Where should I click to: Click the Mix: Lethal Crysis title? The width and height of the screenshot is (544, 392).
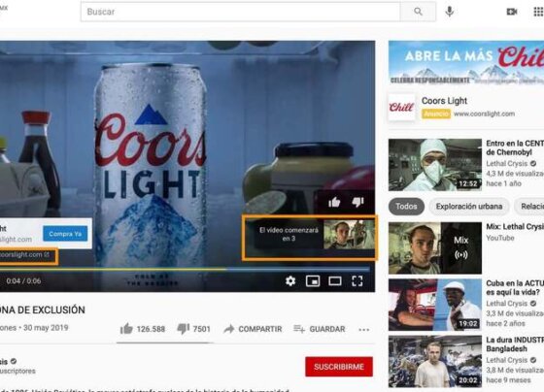click(515, 227)
